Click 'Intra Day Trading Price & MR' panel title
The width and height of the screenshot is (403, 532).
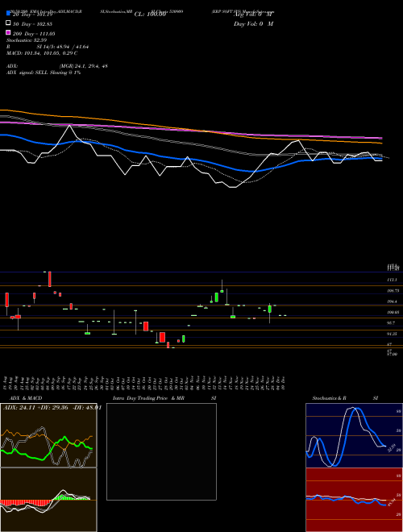(148, 398)
